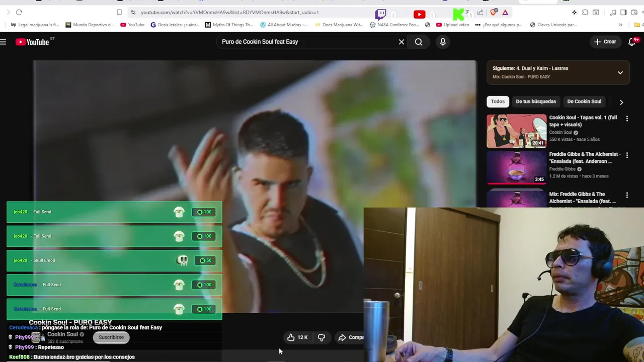Viewport: 644px width, 362px height.
Task: Open site settings icon beside the URL
Action: 133,12
